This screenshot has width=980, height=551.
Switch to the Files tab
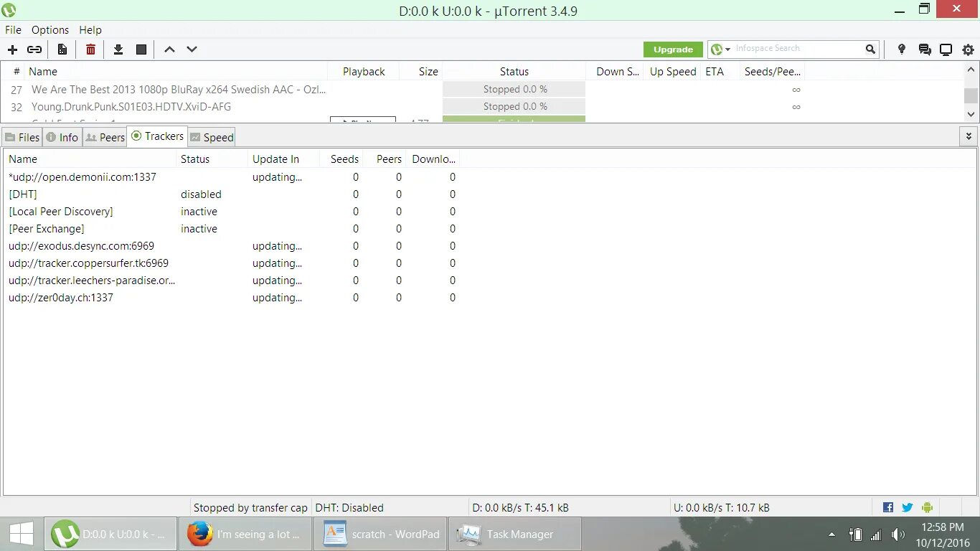pyautogui.click(x=22, y=137)
